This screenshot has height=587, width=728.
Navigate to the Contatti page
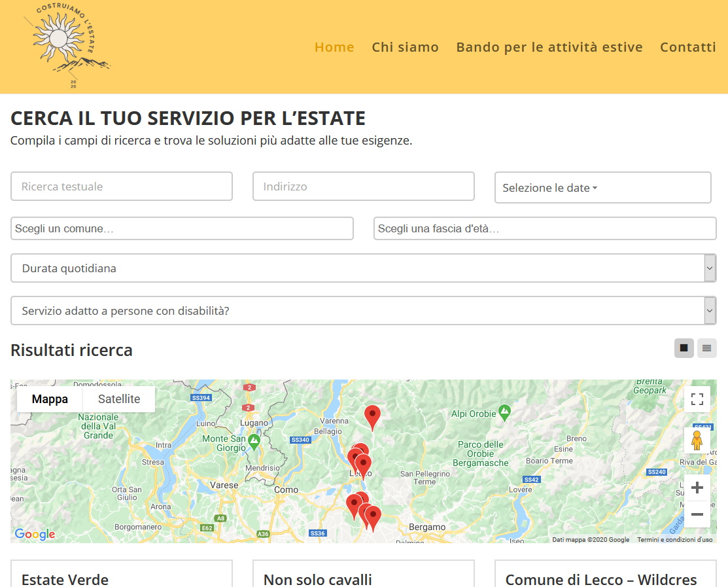pos(688,47)
